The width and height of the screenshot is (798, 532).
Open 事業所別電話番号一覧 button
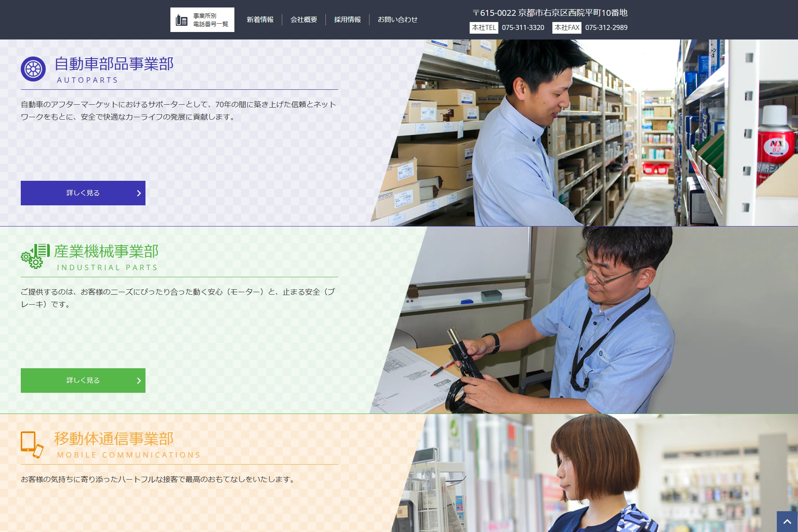pos(210,20)
